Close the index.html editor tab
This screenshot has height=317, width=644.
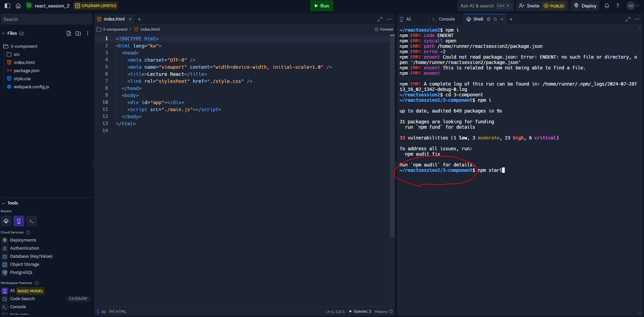130,19
